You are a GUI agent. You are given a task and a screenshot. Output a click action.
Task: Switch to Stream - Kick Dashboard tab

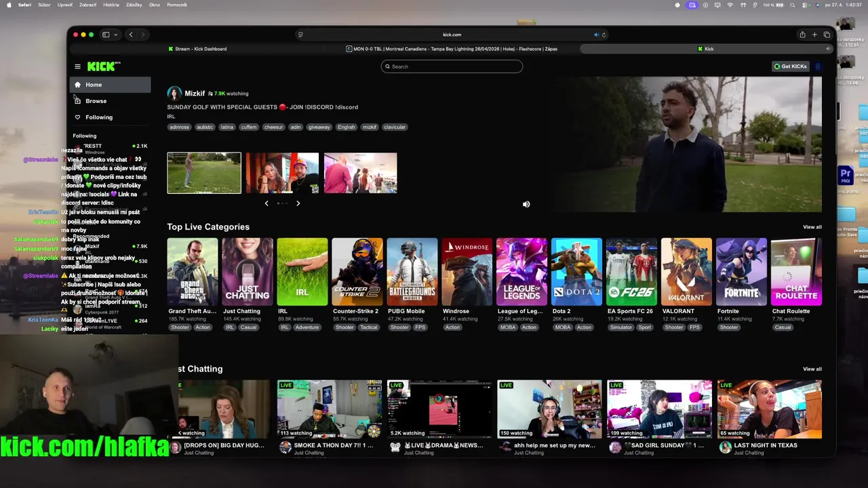click(197, 49)
